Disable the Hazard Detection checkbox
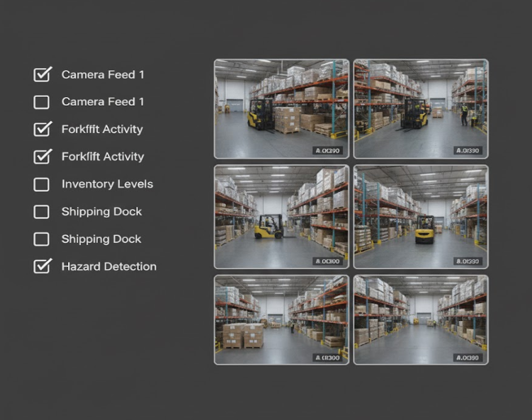This screenshot has width=532, height=420. tap(43, 266)
